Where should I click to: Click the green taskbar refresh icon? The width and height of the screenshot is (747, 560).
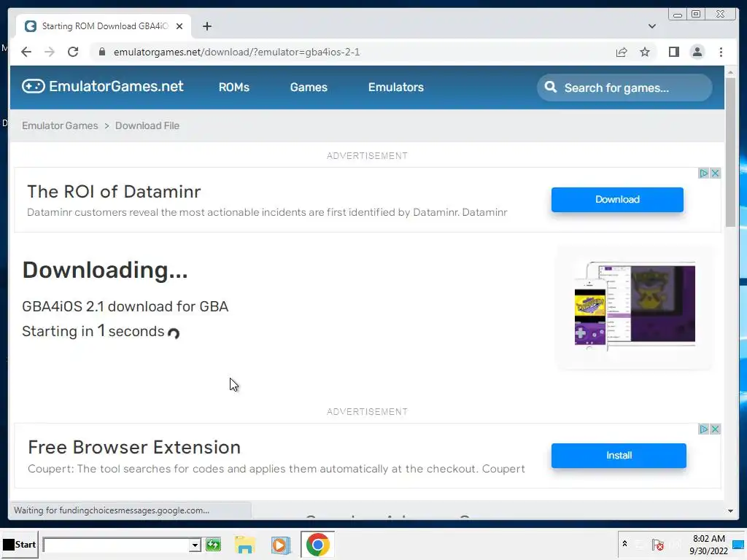tap(213, 544)
